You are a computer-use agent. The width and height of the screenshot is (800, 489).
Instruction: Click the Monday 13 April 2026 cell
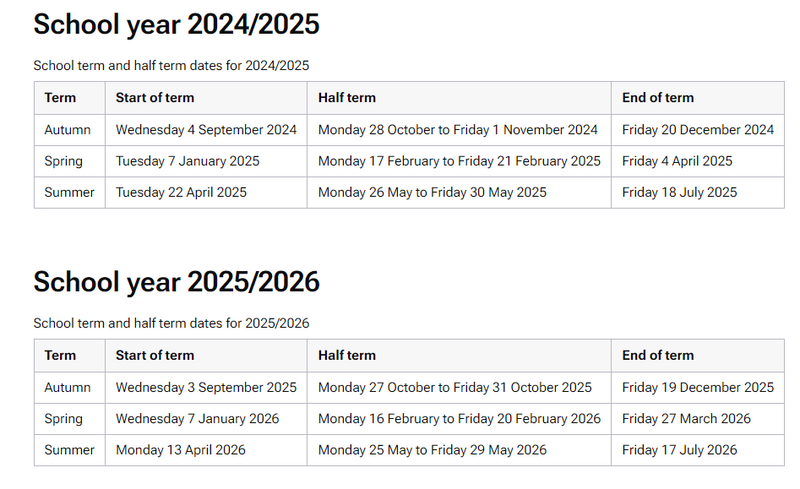pos(180,450)
